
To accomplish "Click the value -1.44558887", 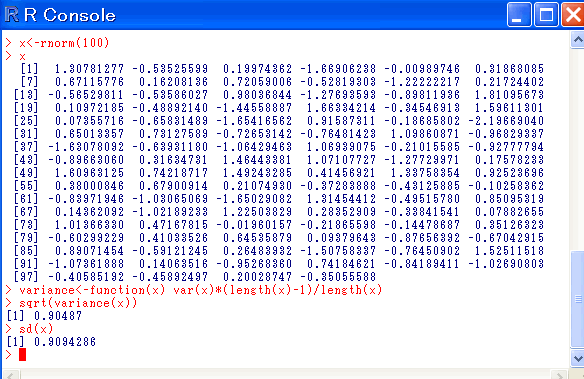I will (x=254, y=108).
